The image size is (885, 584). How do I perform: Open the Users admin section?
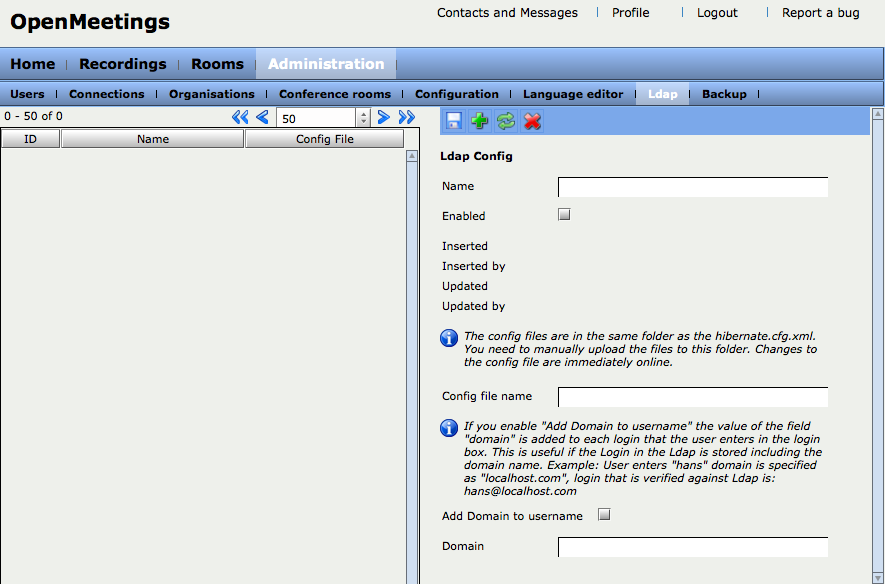(x=27, y=94)
